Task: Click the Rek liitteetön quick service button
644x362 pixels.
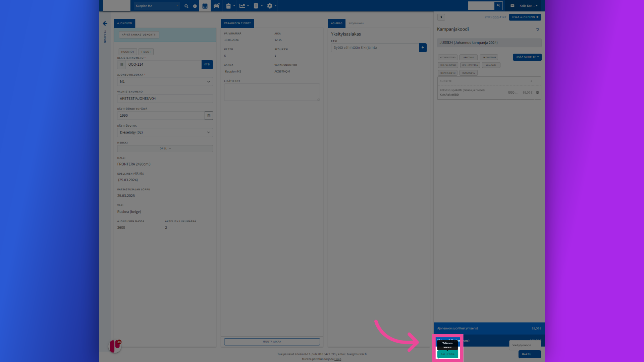Action: tap(470, 65)
